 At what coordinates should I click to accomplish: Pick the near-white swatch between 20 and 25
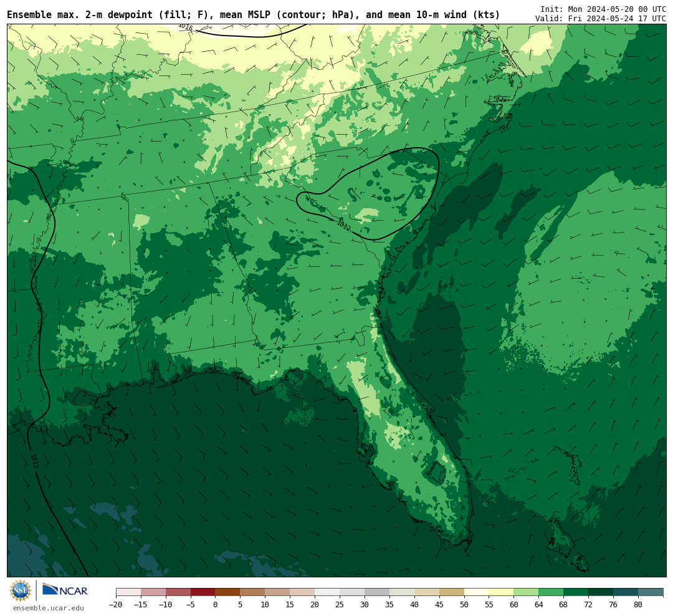point(328,592)
